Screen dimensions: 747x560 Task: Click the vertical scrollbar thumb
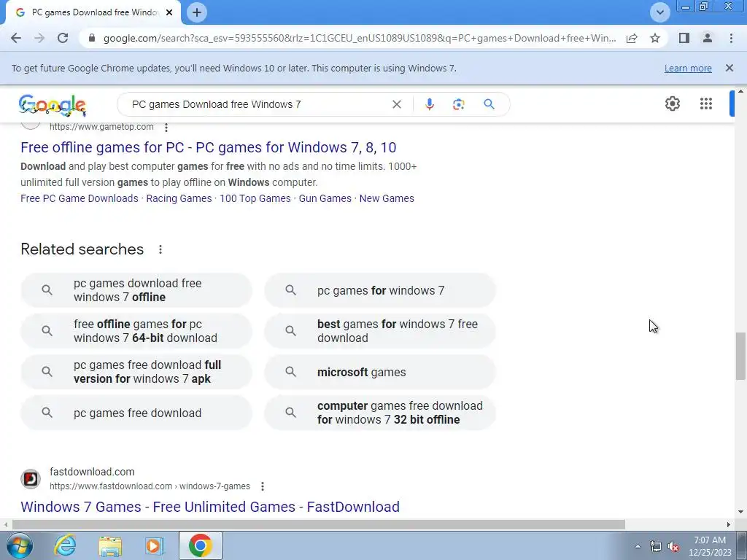(x=740, y=356)
